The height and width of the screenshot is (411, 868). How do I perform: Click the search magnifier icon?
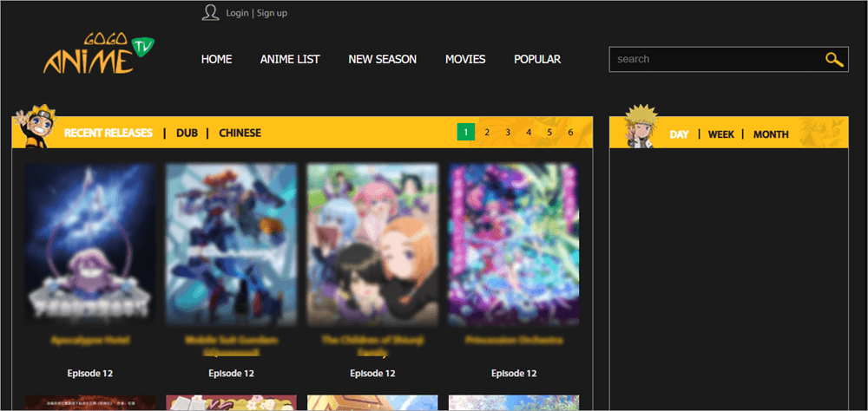pos(834,59)
